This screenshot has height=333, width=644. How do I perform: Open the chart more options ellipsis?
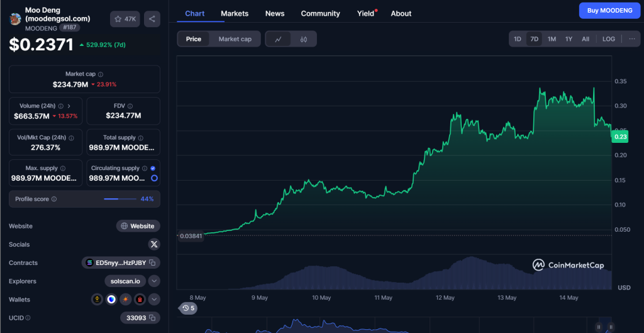pos(631,38)
